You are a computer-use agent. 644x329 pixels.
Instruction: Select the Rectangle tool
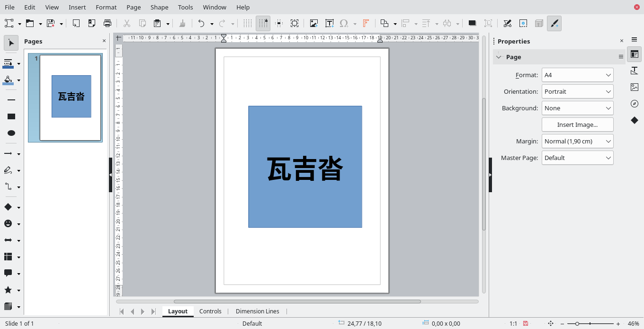coord(11,116)
